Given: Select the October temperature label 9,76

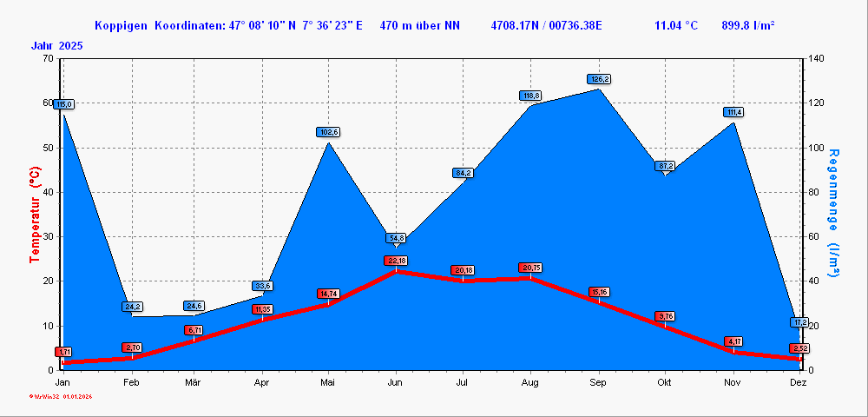Looking at the screenshot, I should [666, 316].
